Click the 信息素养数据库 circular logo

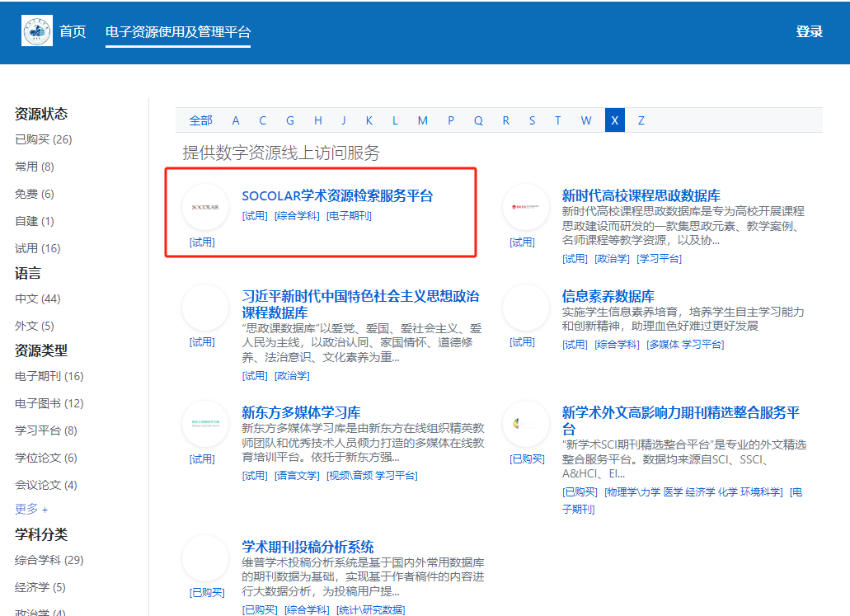click(x=525, y=308)
